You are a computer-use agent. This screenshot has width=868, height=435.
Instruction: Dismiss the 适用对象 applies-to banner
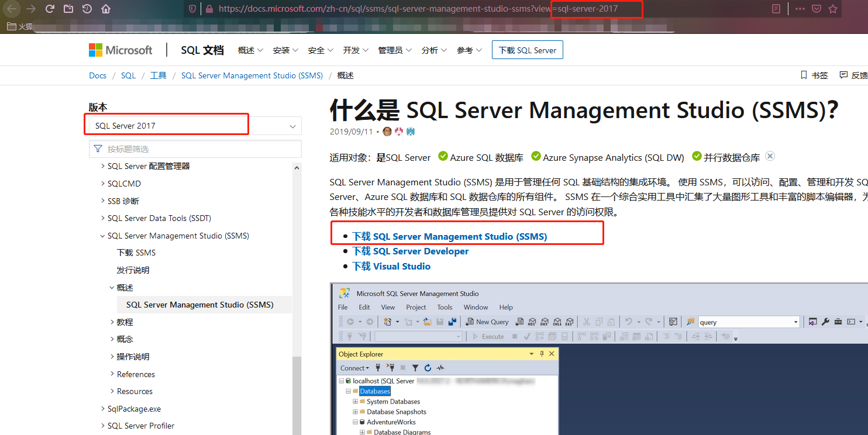coord(770,156)
